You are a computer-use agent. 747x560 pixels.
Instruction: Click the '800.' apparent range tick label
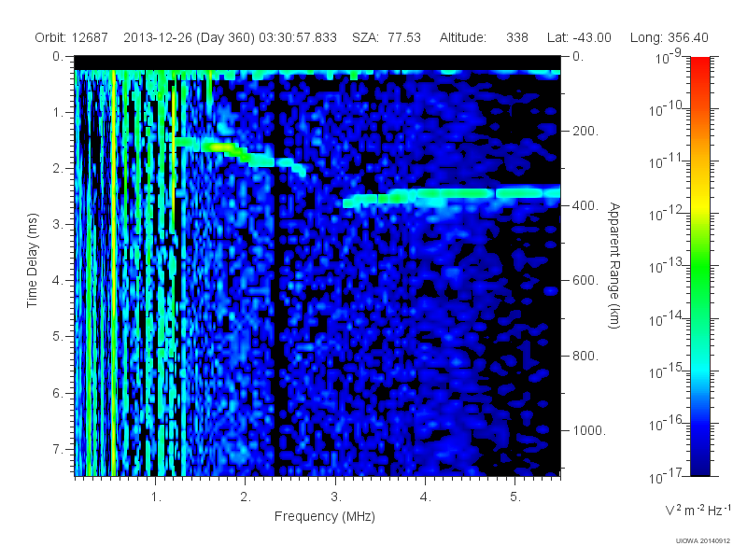[x=585, y=356]
